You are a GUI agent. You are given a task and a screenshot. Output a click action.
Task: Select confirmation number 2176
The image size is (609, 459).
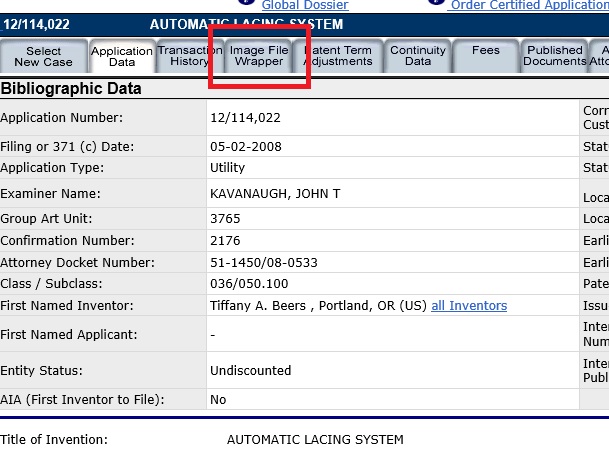click(x=225, y=241)
